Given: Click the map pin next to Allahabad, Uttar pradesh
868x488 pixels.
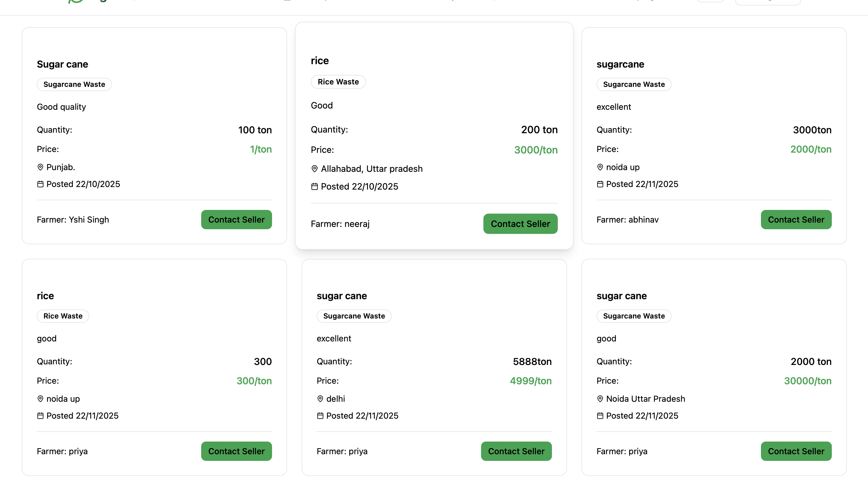Looking at the screenshot, I should tap(314, 169).
